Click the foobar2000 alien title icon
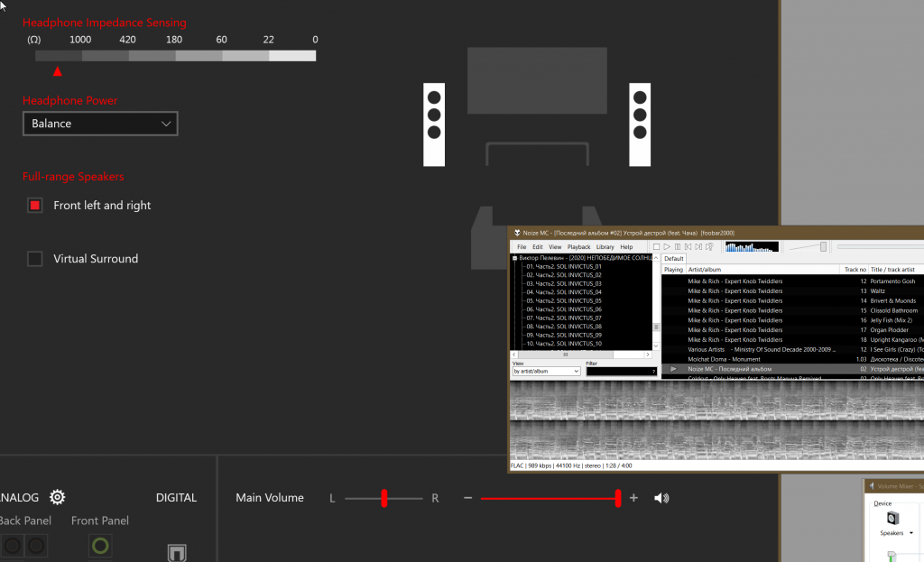Image resolution: width=924 pixels, height=562 pixels. point(517,233)
